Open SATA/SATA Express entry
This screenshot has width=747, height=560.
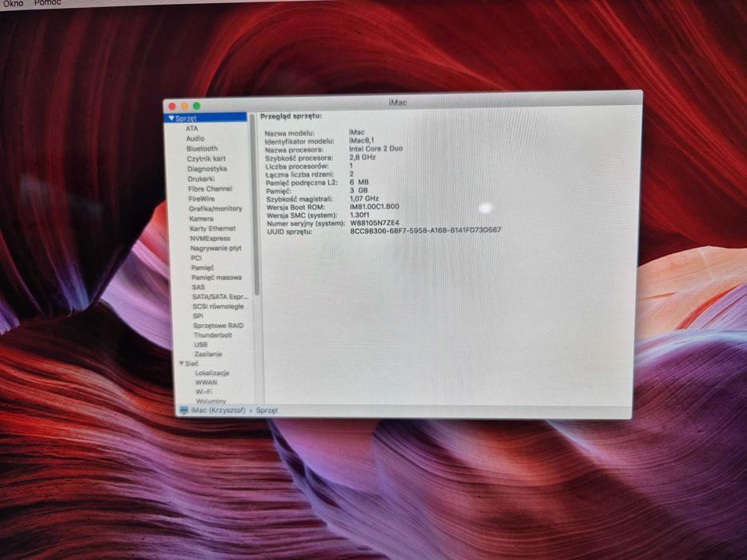[x=220, y=297]
